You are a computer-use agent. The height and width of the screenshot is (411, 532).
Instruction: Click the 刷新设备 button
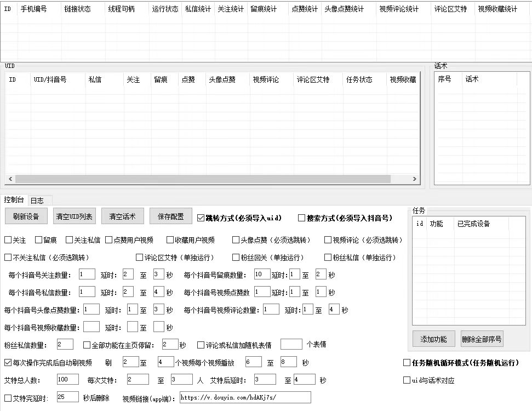click(25, 215)
